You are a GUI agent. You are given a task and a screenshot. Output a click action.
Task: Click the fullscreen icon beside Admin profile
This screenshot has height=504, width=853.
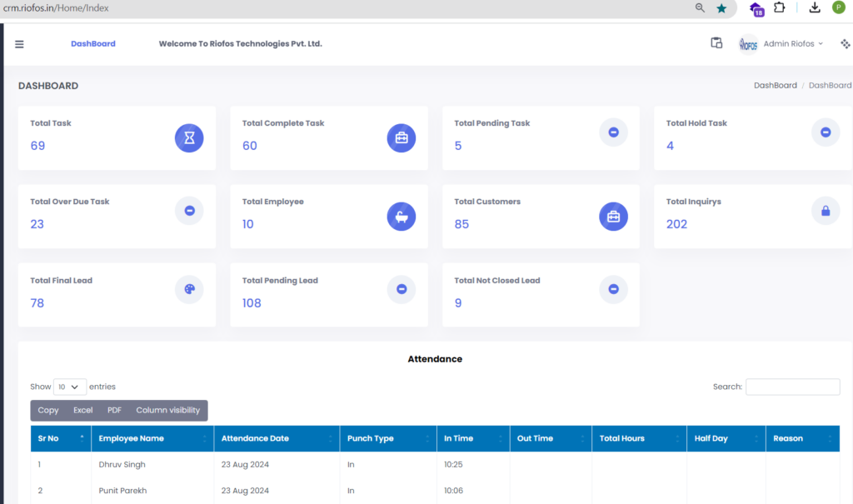tap(716, 43)
